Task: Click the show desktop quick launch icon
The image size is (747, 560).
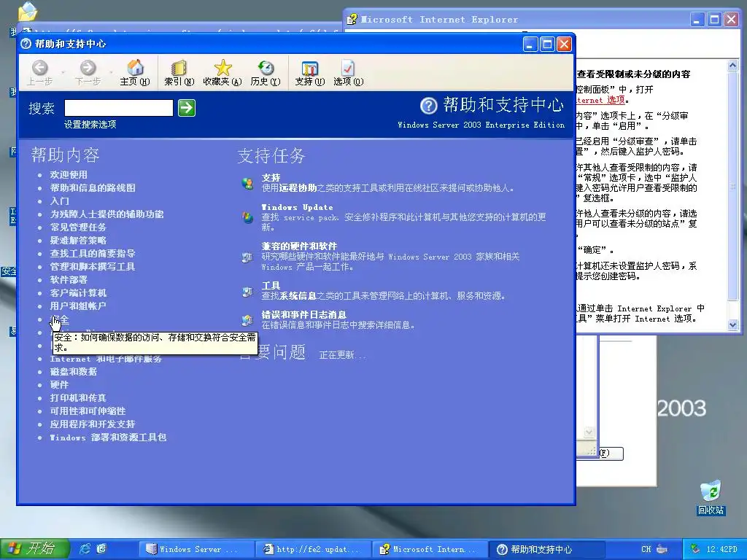Action: [x=101, y=548]
